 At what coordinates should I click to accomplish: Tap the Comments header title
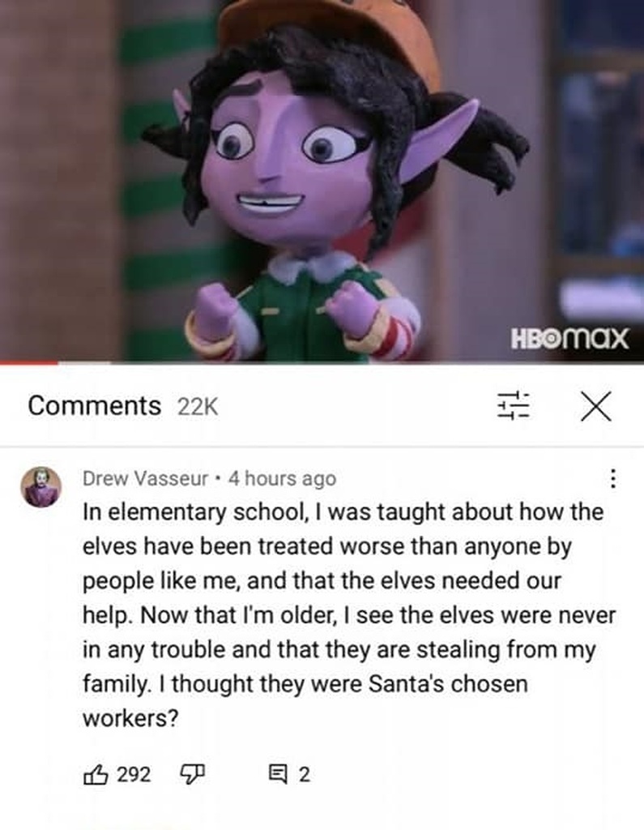point(94,406)
